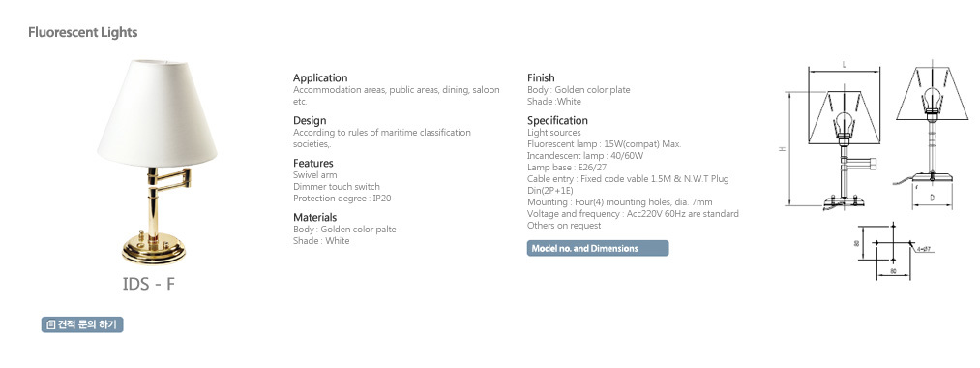Click the 'Fluorescent Lights' heading
This screenshot has width=980, height=368.
[82, 33]
